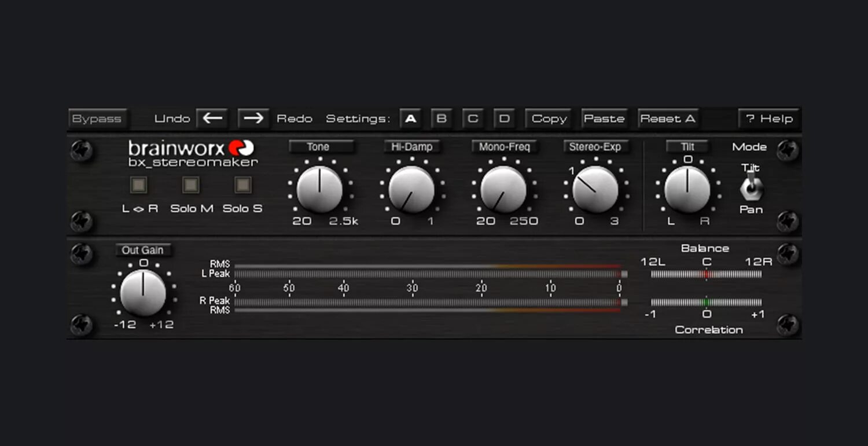Screen dimensions: 868x446
Task: Click the 'Settings:' label
Action: click(358, 119)
